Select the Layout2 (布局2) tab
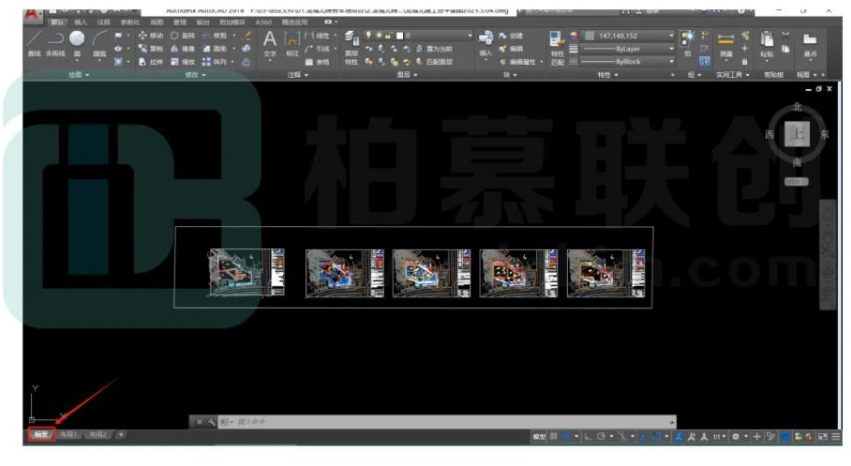 click(x=98, y=435)
